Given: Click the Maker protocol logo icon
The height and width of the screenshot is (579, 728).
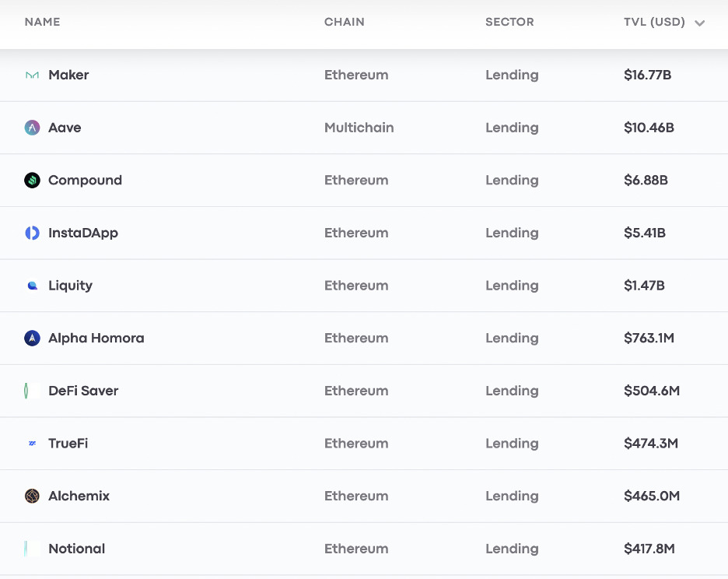Looking at the screenshot, I should tap(32, 75).
